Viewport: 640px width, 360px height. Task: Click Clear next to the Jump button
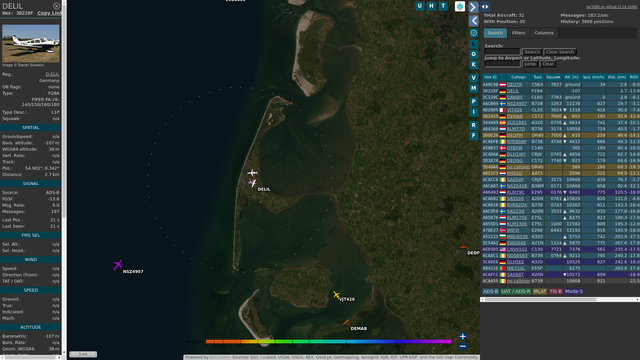[x=548, y=64]
